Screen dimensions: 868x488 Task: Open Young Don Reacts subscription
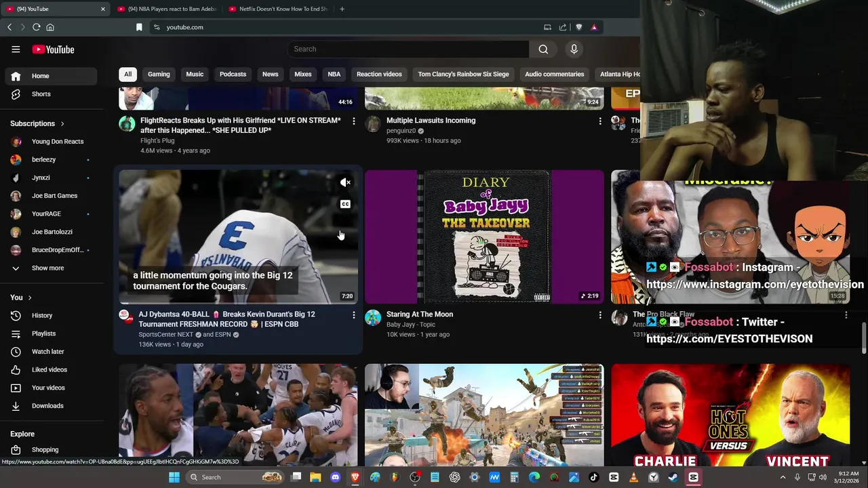51,142
